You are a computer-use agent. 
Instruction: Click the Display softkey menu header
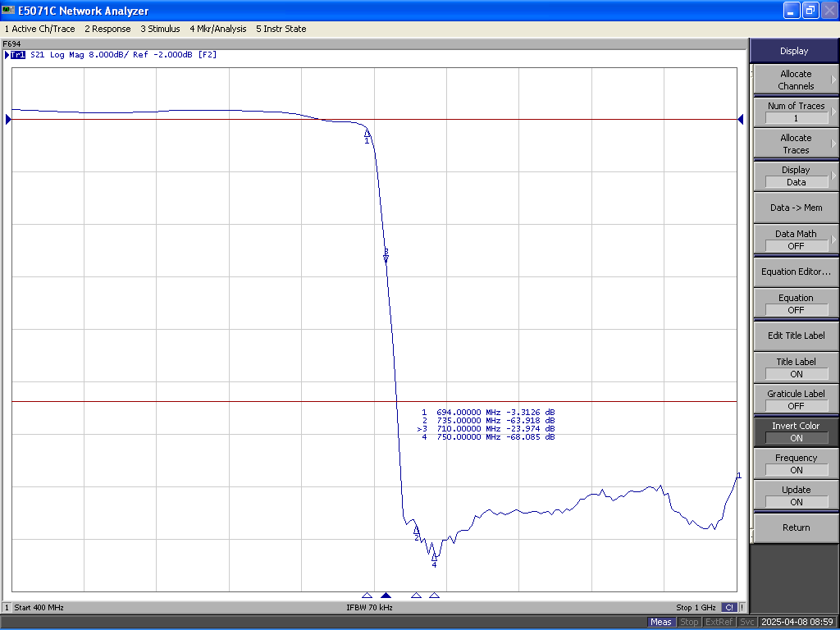(x=794, y=51)
